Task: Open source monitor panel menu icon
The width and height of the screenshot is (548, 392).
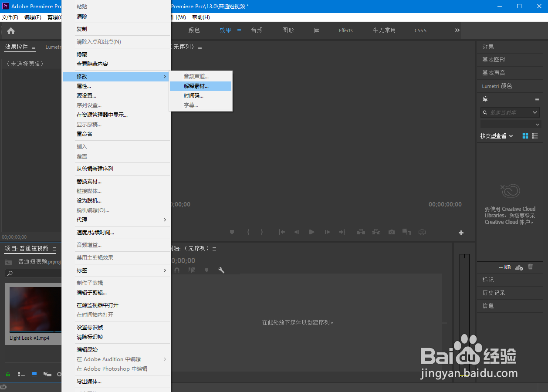Action: (x=200, y=47)
